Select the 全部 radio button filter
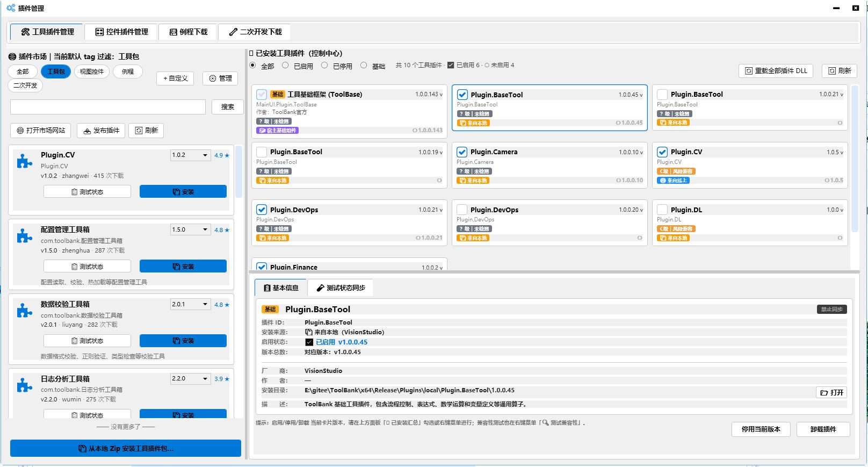Image resolution: width=868 pixels, height=467 pixels. (253, 65)
